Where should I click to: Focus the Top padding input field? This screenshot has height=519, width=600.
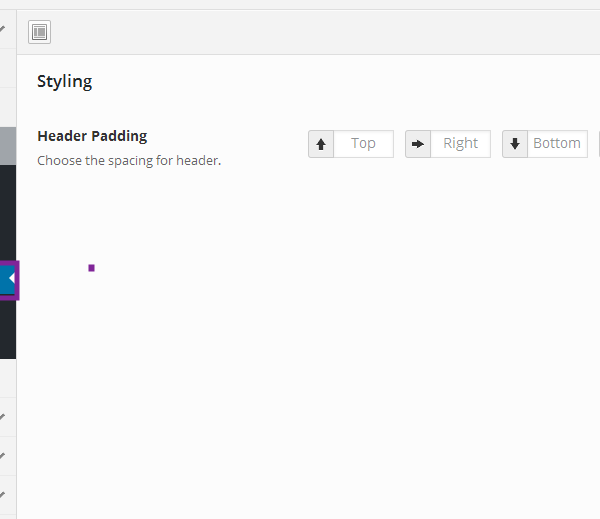click(x=363, y=144)
